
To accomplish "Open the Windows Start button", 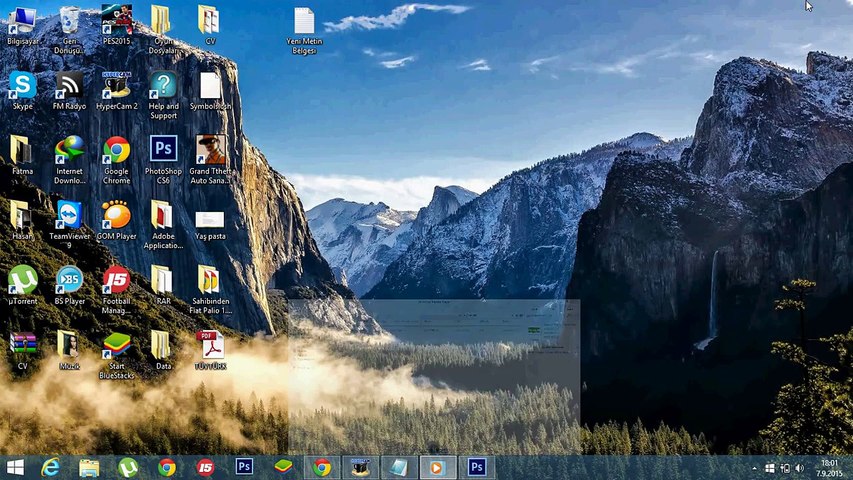I will point(15,467).
